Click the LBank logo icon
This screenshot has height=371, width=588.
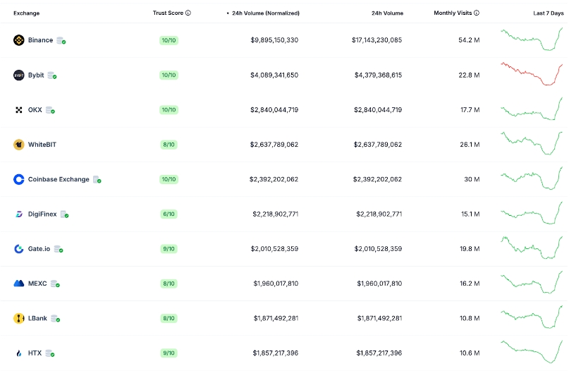19,318
